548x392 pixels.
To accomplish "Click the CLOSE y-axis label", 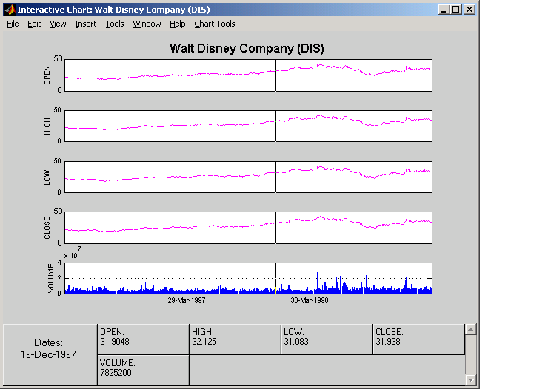I will tap(47, 228).
